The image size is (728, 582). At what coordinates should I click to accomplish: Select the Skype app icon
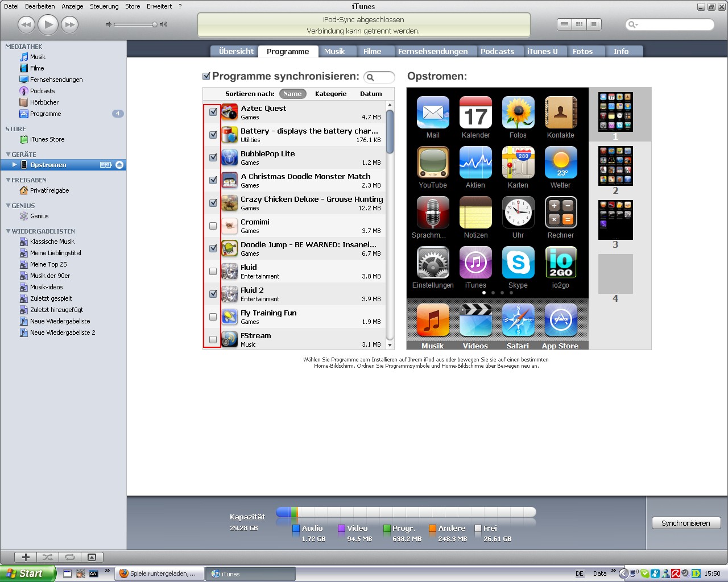518,263
